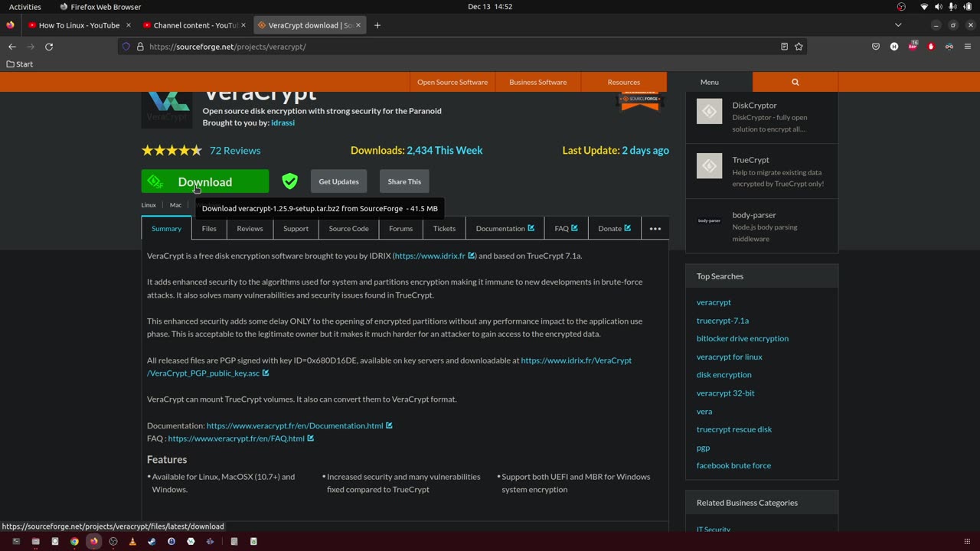Image resolution: width=980 pixels, height=551 pixels.
Task: Open Firefox hamburger application menu
Action: click(x=968, y=47)
